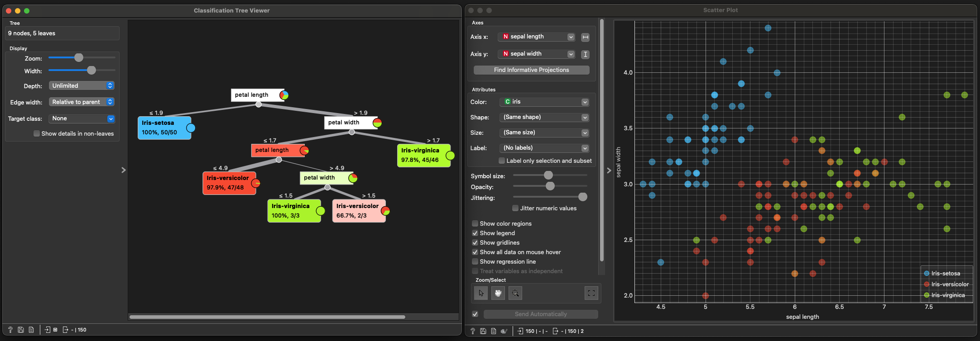Screen dimensions: 980x341
Task: Click the y-axis vertical range icon
Action: (x=586, y=54)
